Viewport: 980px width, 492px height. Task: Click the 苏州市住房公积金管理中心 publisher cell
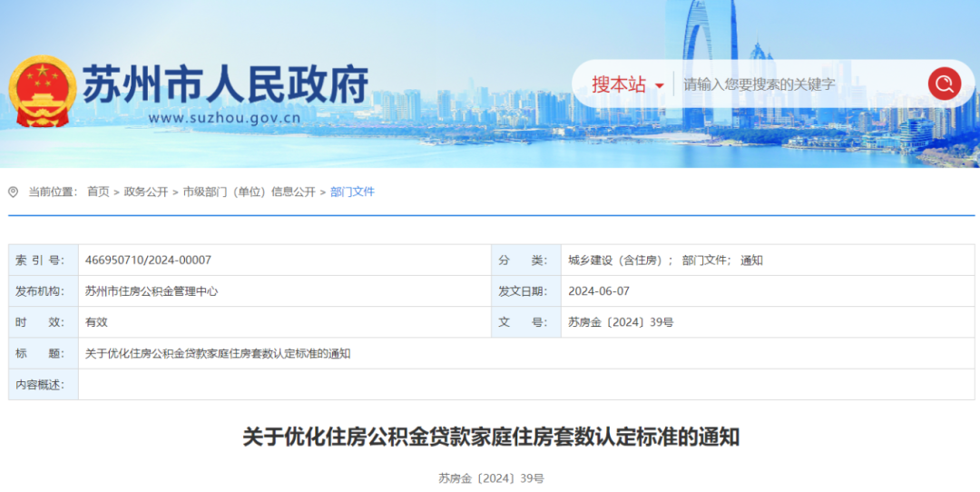[x=151, y=291]
